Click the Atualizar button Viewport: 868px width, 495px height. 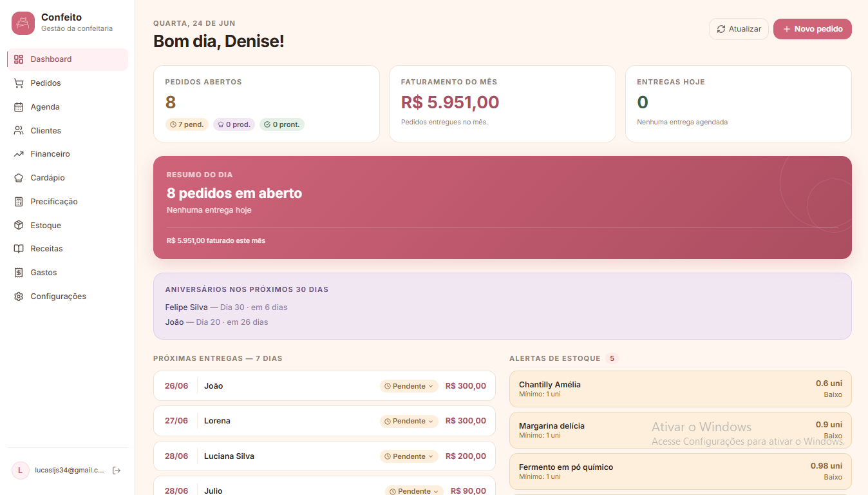[739, 29]
